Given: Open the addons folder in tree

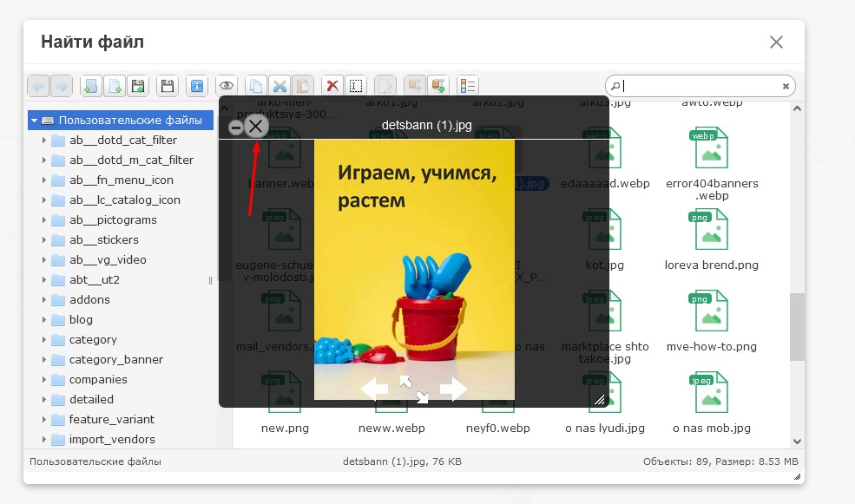Looking at the screenshot, I should [x=89, y=299].
